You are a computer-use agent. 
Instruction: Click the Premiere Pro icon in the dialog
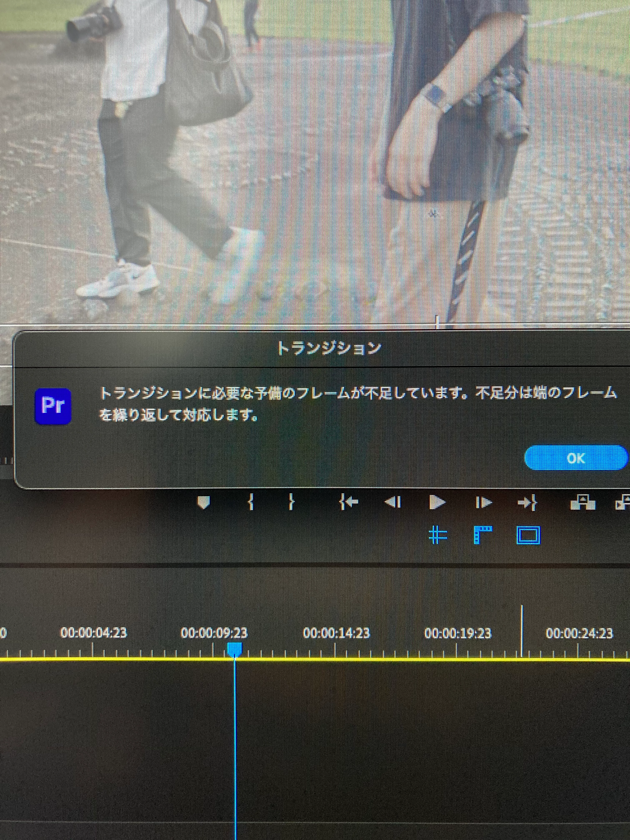53,406
